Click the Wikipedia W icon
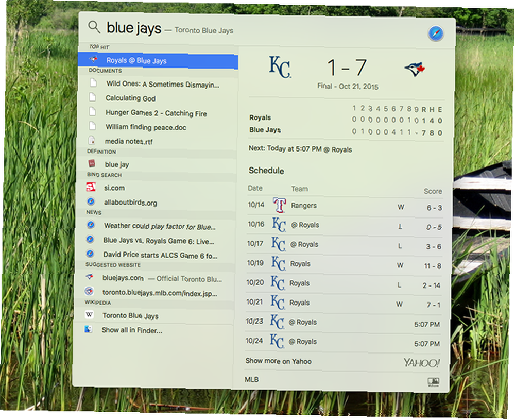The image size is (515, 420). pos(89,314)
